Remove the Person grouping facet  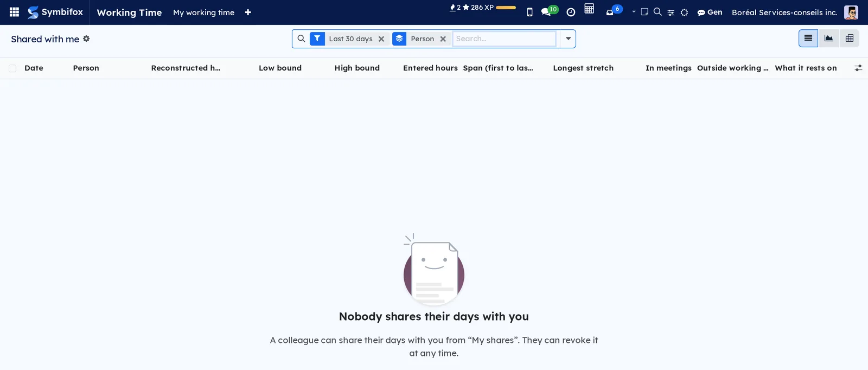(x=443, y=39)
